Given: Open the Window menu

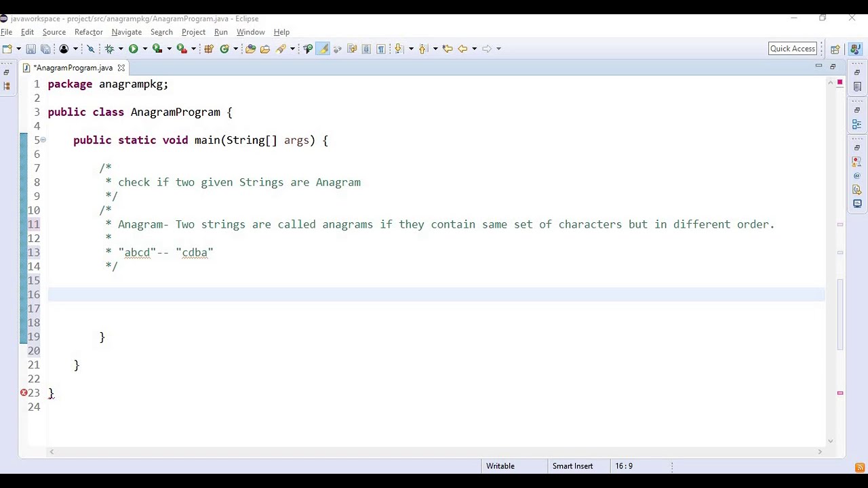Looking at the screenshot, I should pyautogui.click(x=251, y=32).
